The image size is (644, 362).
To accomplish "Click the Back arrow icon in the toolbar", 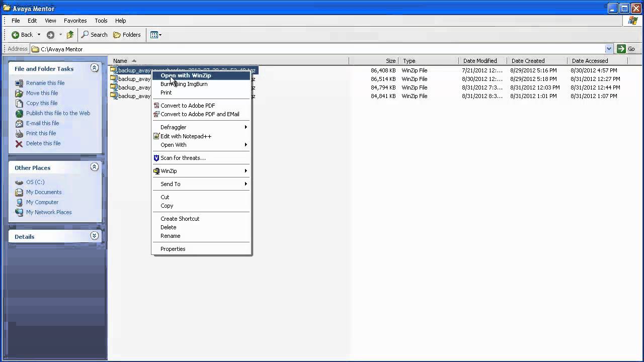I will point(16,35).
